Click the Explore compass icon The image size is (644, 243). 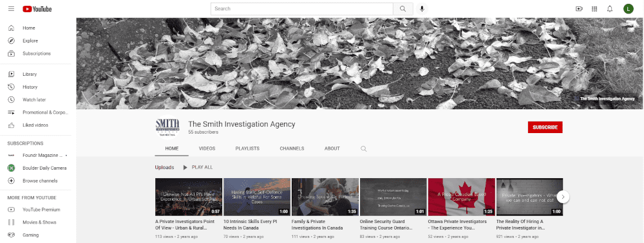pos(11,40)
